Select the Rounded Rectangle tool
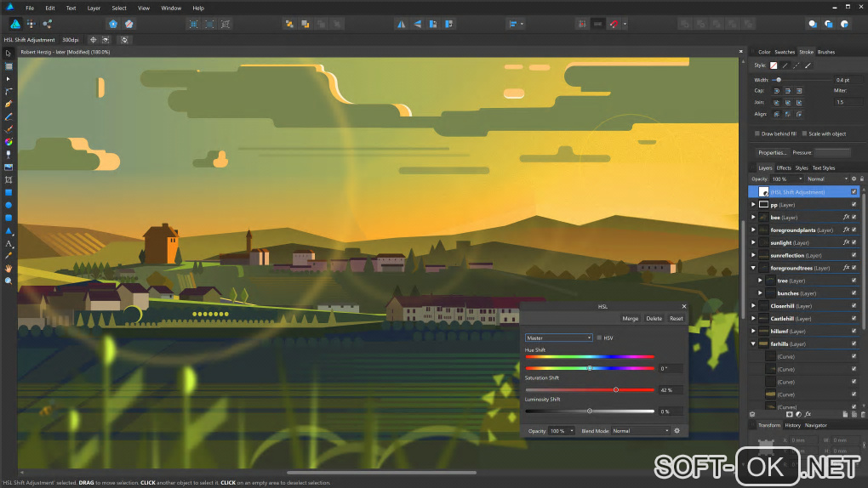The width and height of the screenshot is (868, 488). [9, 218]
